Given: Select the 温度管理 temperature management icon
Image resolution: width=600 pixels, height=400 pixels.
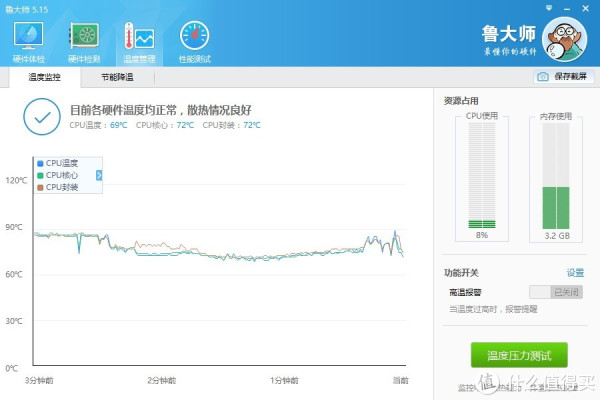Looking at the screenshot, I should click(139, 40).
